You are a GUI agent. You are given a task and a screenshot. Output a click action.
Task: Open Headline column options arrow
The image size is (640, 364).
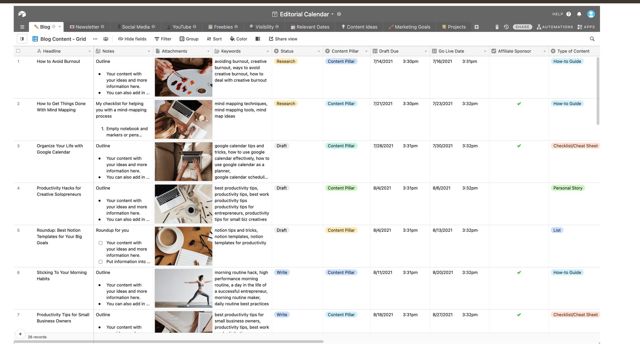89,51
